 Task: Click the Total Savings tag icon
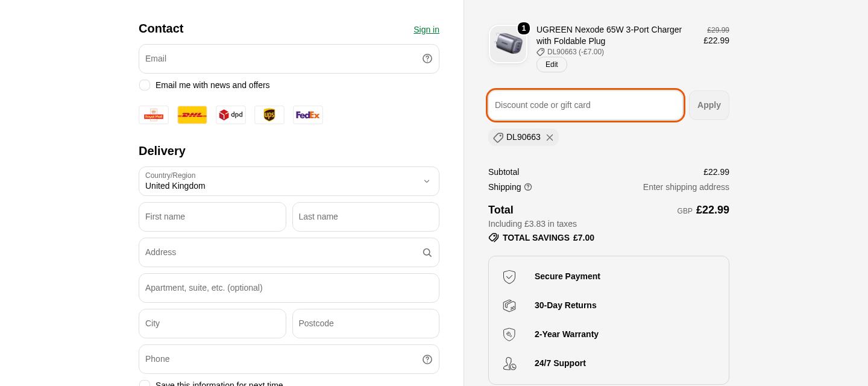(x=494, y=238)
